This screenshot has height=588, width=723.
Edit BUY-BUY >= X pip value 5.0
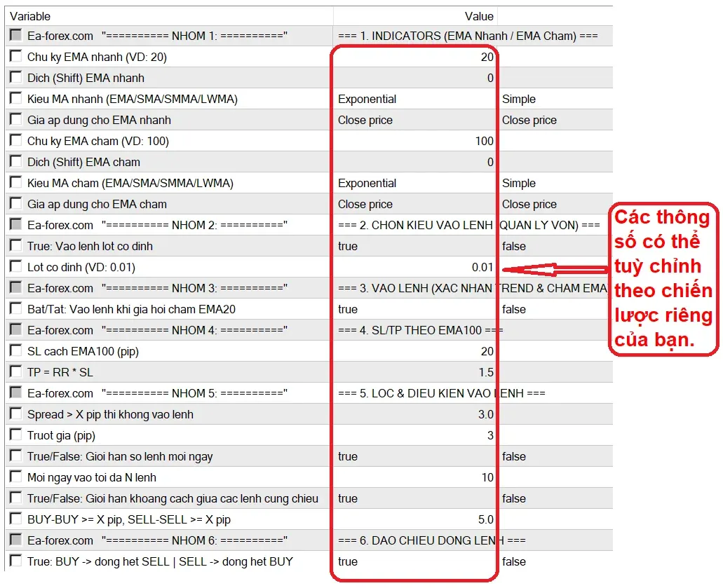415,519
